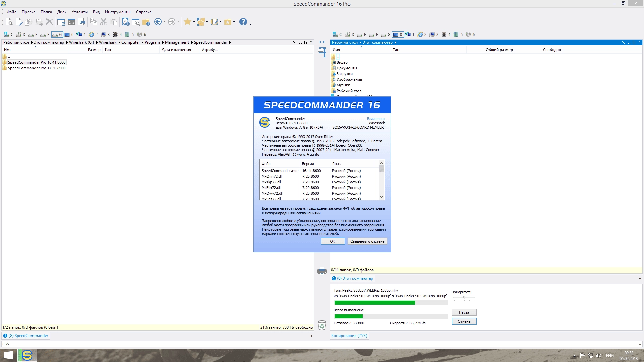644x362 pixels.
Task: Click the Всего выполнено total progress bar
Action: pos(391,316)
